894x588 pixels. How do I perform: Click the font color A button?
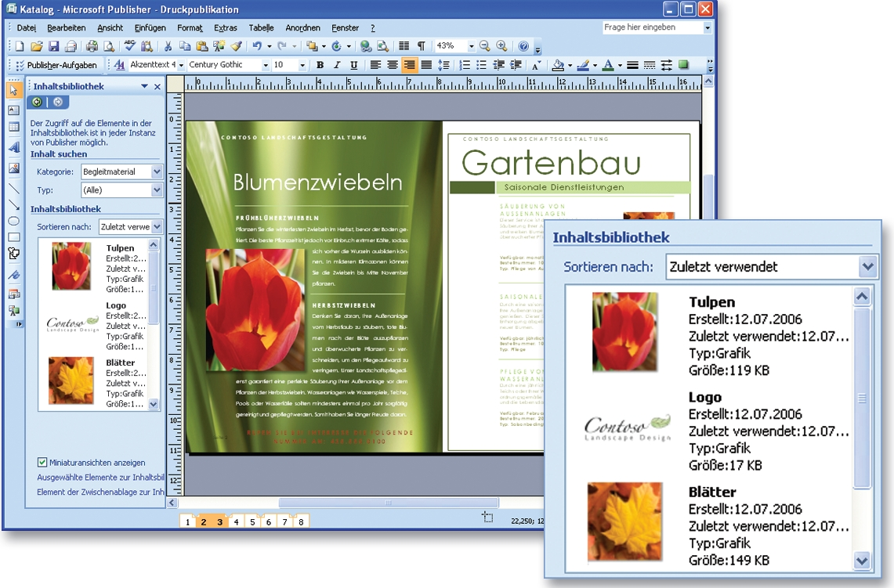[608, 65]
